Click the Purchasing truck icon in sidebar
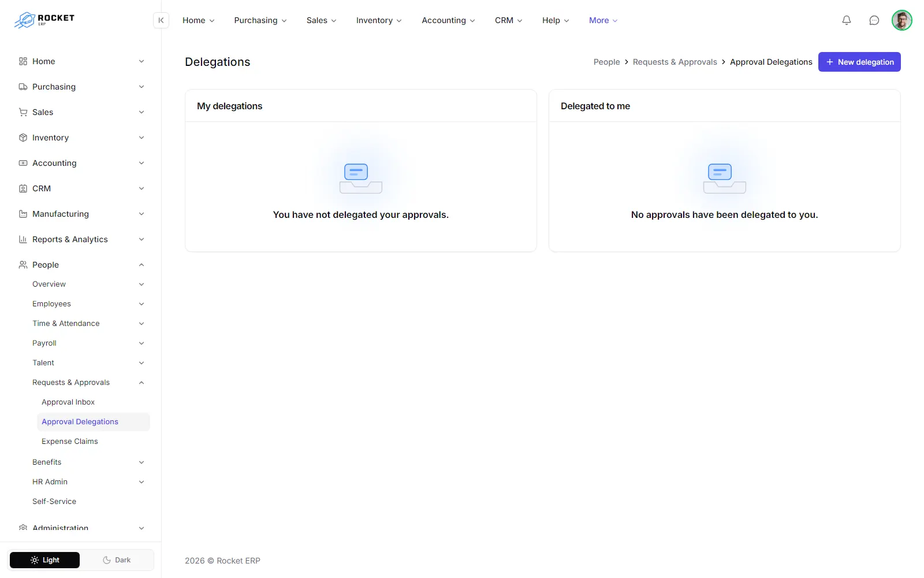 [x=23, y=87]
